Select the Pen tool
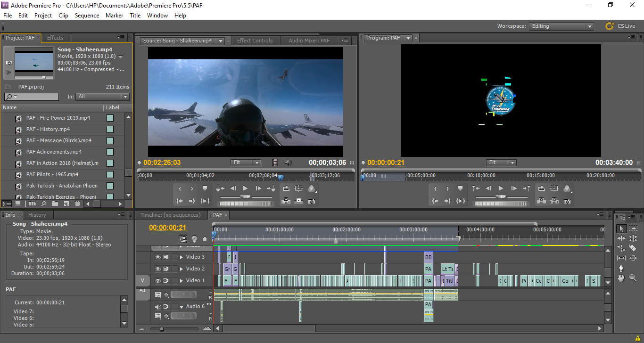Viewport: 644px width, 343px height. tap(621, 268)
